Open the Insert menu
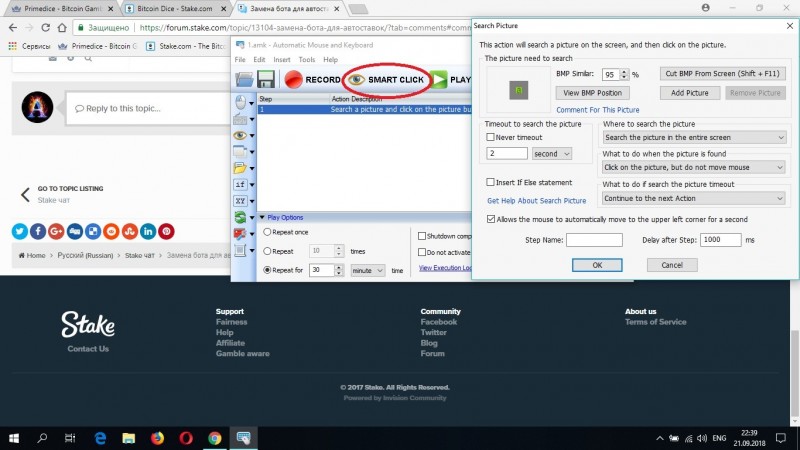800x450 pixels. tap(282, 60)
